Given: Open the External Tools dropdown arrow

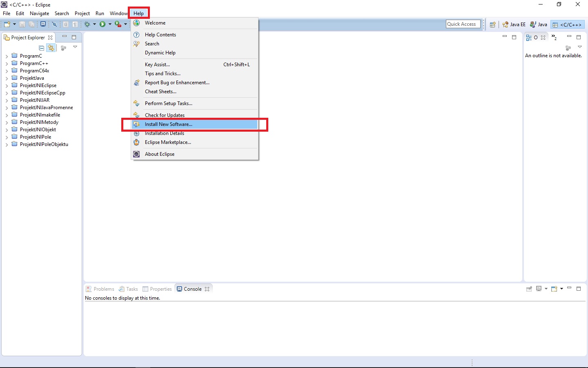Looking at the screenshot, I should tap(125, 25).
